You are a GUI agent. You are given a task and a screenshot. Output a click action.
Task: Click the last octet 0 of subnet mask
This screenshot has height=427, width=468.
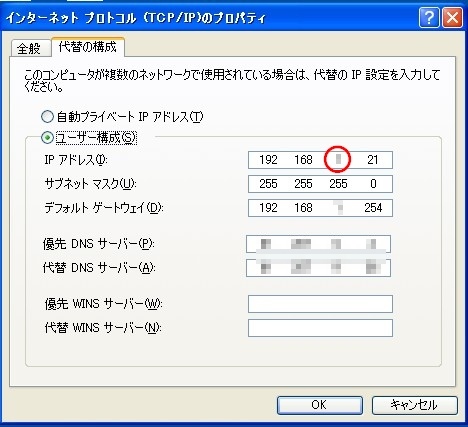pyautogui.click(x=373, y=184)
